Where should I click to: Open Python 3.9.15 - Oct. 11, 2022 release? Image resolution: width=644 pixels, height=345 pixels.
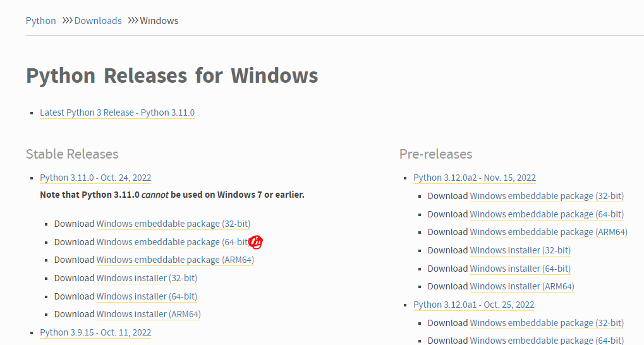95,332
